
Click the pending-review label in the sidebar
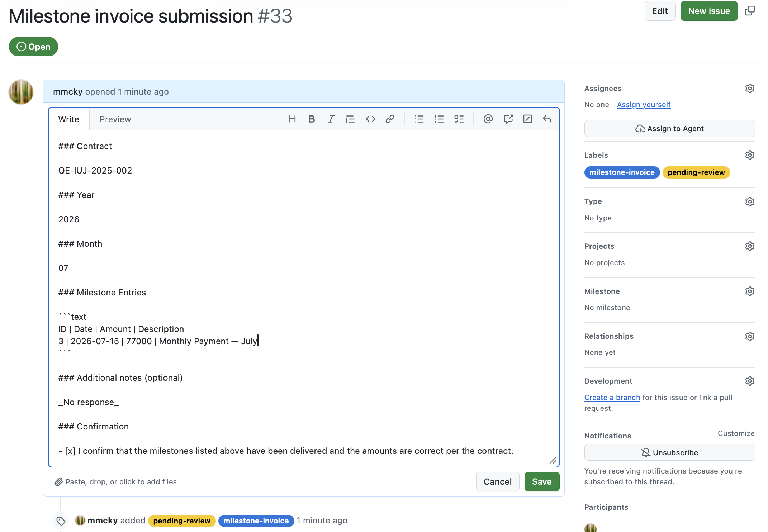pyautogui.click(x=696, y=172)
